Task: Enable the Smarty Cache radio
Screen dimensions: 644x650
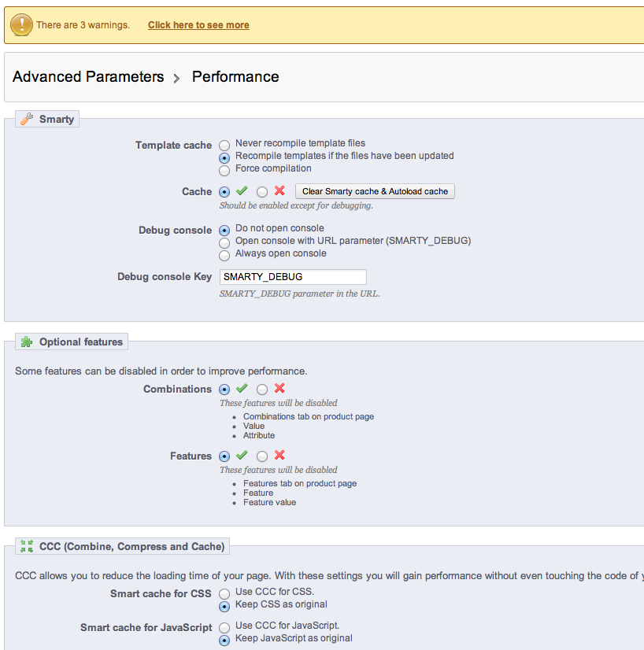Action: click(224, 192)
